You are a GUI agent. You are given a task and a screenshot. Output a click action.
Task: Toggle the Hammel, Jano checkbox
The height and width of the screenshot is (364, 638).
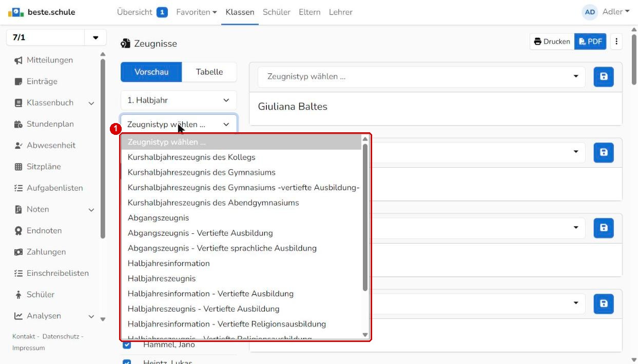click(x=127, y=345)
